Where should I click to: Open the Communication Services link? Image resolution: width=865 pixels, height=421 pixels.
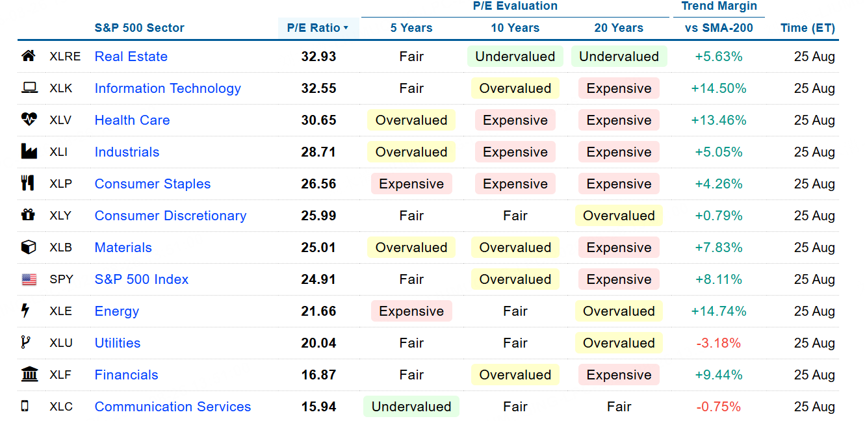[173, 407]
